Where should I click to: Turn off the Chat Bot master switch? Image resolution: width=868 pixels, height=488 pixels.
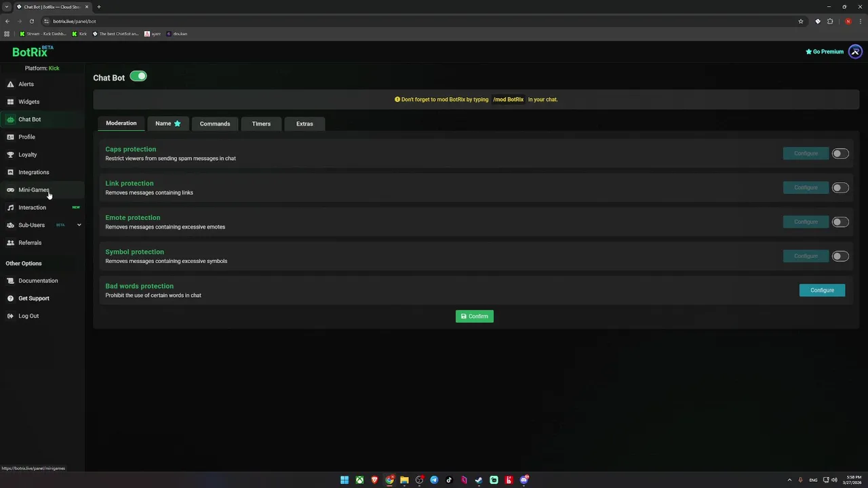(138, 76)
